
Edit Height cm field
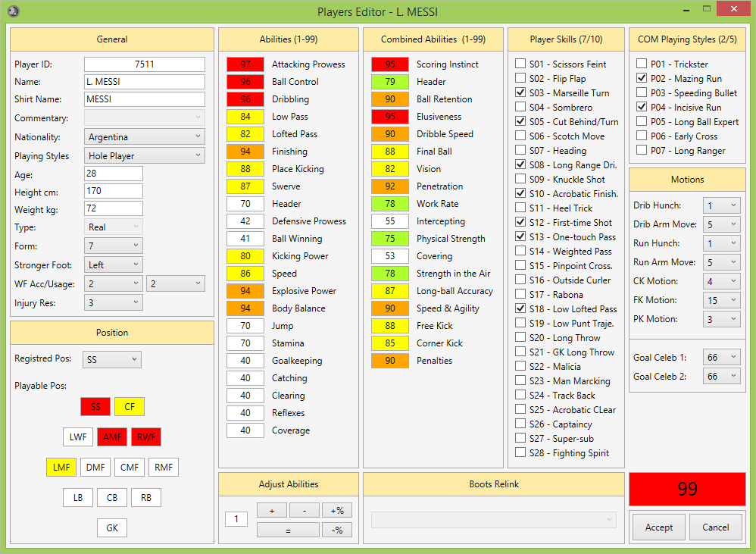tap(114, 190)
